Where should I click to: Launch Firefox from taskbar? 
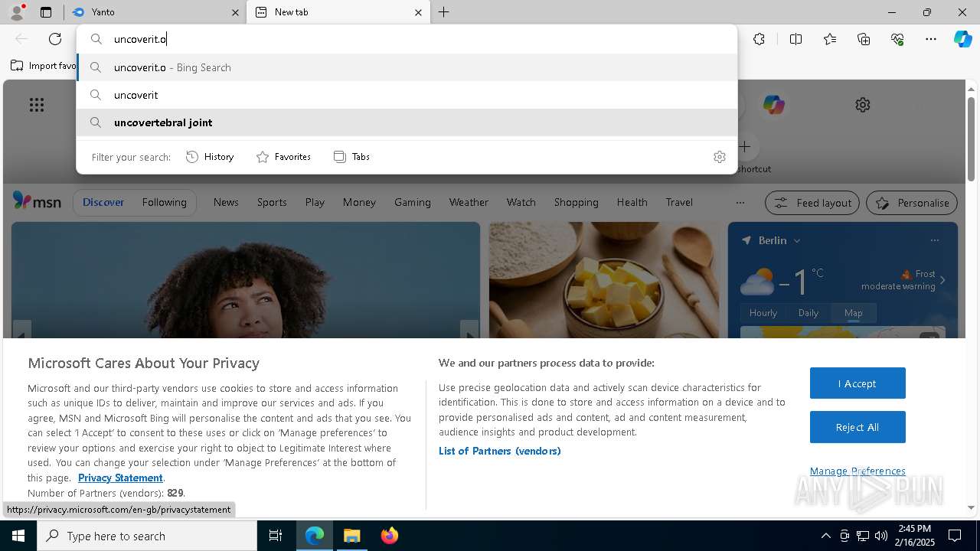tap(389, 536)
